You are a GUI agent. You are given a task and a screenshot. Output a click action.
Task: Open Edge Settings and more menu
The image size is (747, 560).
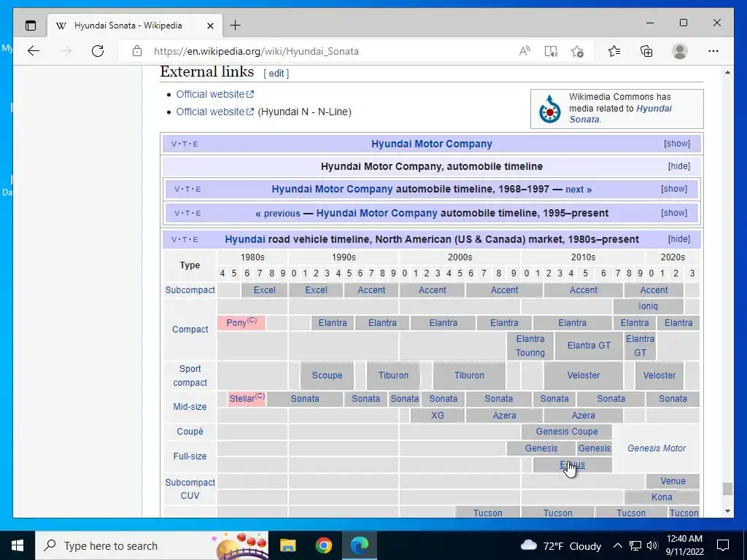point(713,51)
